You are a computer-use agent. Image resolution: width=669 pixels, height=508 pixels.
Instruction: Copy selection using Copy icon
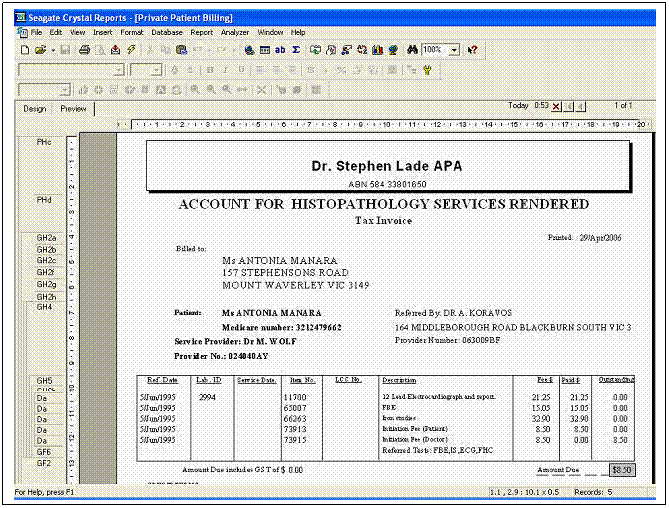166,50
